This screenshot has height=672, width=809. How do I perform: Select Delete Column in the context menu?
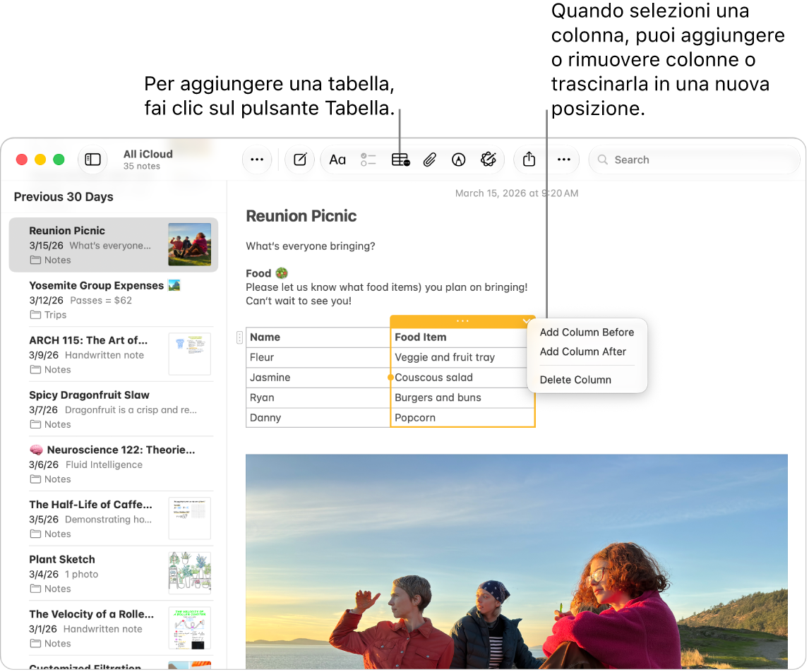click(x=575, y=380)
